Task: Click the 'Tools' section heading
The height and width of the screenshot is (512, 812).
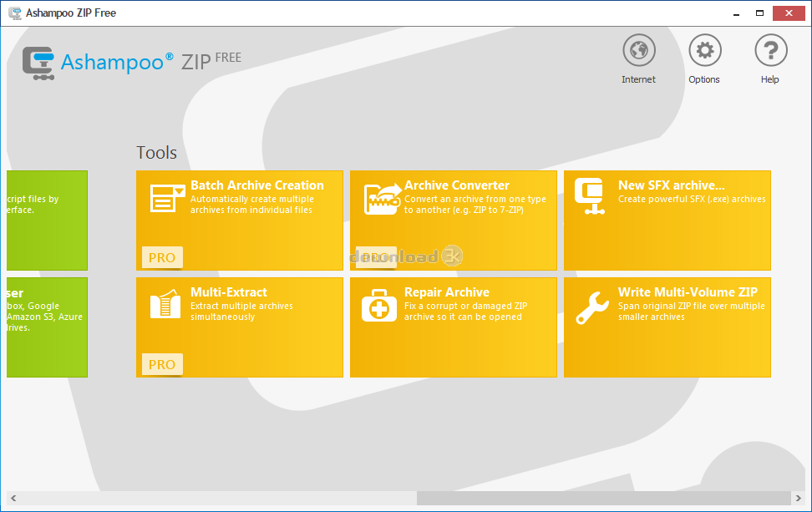Action: [x=156, y=153]
